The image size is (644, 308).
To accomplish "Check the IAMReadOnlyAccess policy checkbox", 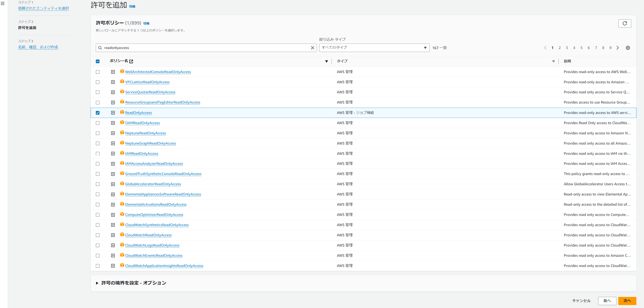I will (x=98, y=154).
